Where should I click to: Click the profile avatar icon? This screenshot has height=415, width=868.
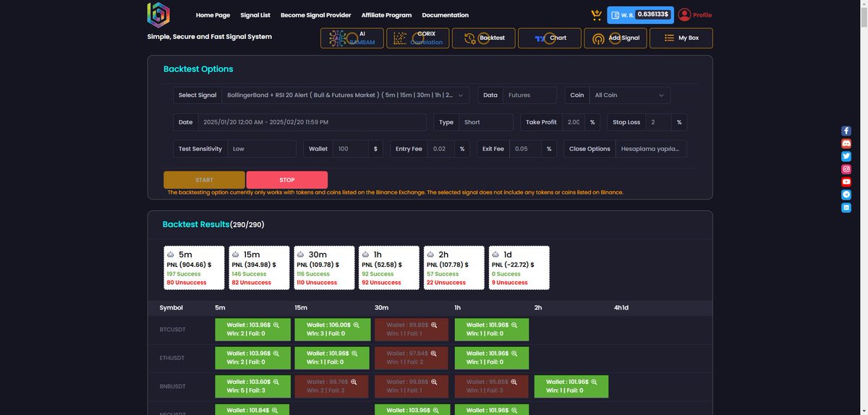coord(684,14)
